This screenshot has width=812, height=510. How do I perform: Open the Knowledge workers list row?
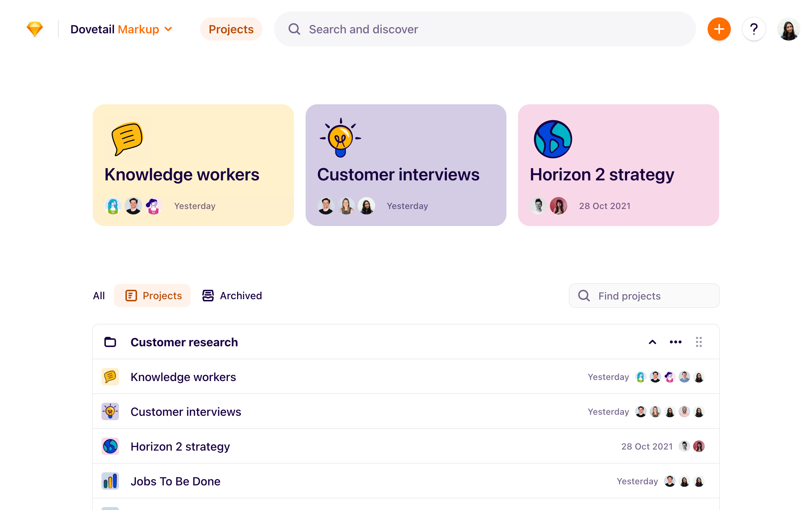point(183,377)
